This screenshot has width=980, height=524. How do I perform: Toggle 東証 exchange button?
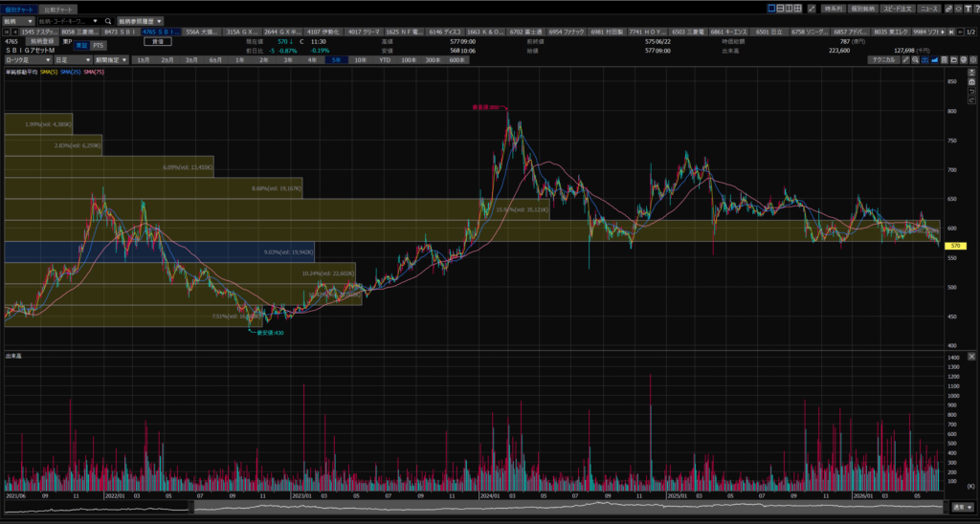[81, 45]
